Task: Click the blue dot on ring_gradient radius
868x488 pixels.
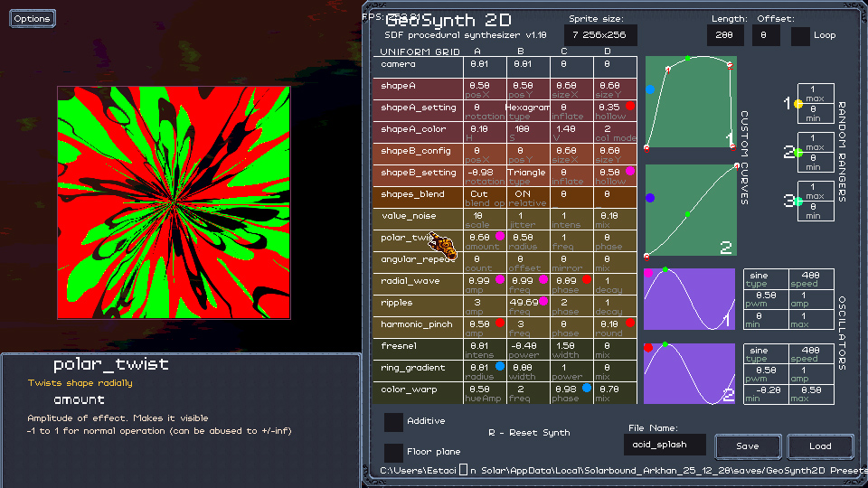Action: click(500, 366)
